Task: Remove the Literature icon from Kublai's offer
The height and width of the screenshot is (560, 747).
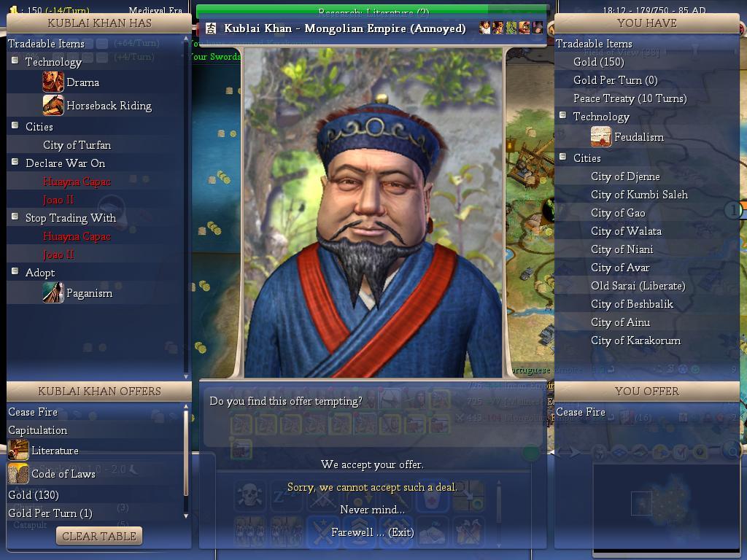Action: tap(18, 450)
